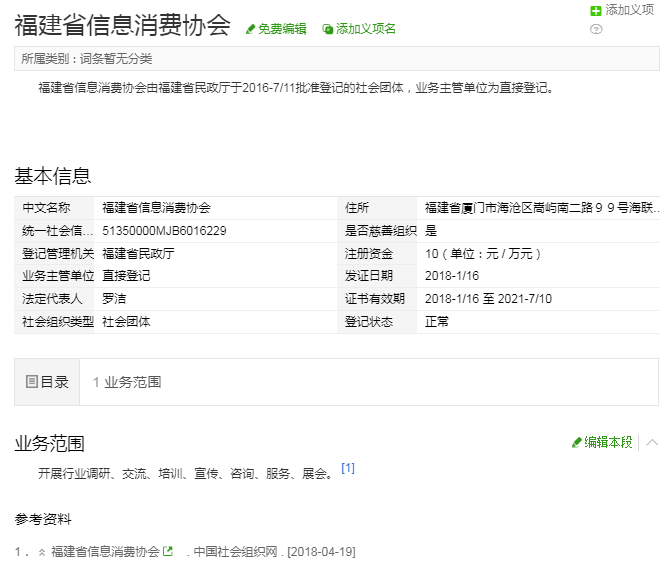
Task: Click the 参考资料 heading
Action: pyautogui.click(x=43, y=519)
